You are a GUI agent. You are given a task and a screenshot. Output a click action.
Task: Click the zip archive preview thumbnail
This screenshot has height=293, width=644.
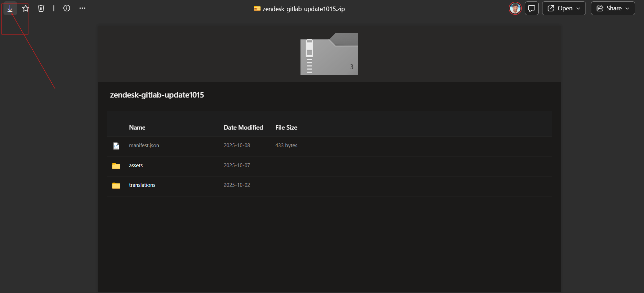tap(329, 54)
